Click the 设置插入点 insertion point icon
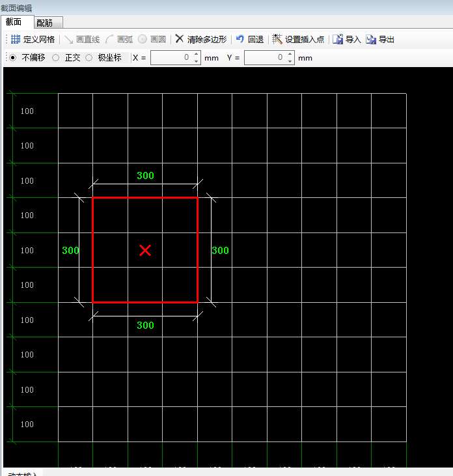The image size is (453, 476). [x=277, y=39]
